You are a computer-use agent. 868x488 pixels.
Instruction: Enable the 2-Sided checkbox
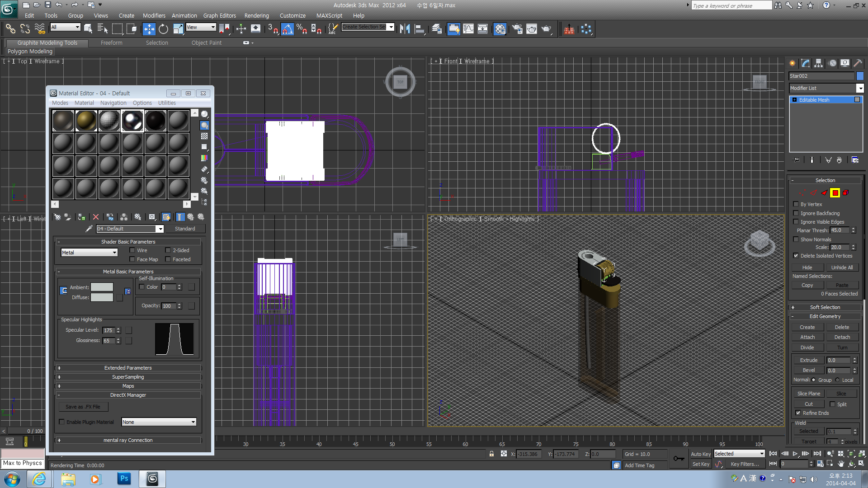click(x=168, y=250)
